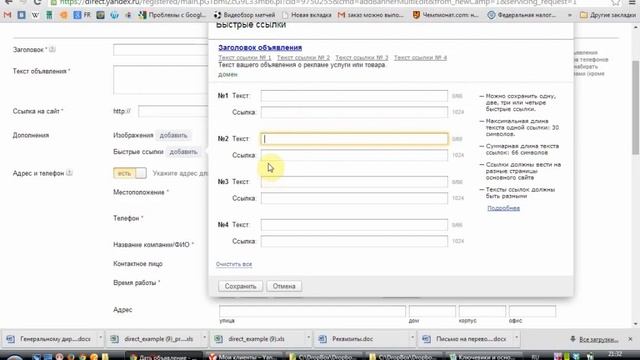Expand the bookmarks overflow chevron
Viewport: 640px width, 360px height.
pyautogui.click(x=570, y=15)
